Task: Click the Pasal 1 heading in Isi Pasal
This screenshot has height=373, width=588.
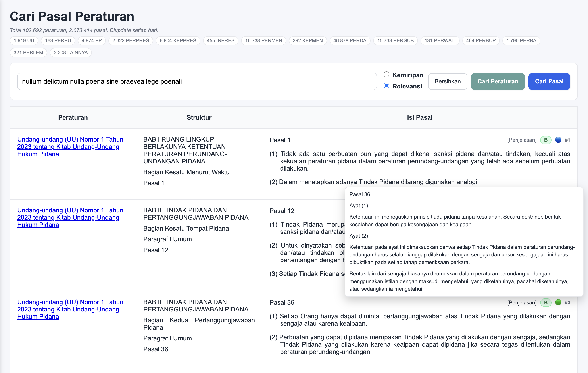Action: pos(280,140)
